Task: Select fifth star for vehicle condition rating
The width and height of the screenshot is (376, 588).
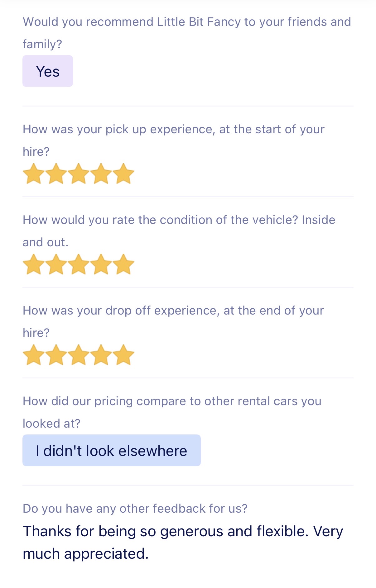Action: [123, 264]
